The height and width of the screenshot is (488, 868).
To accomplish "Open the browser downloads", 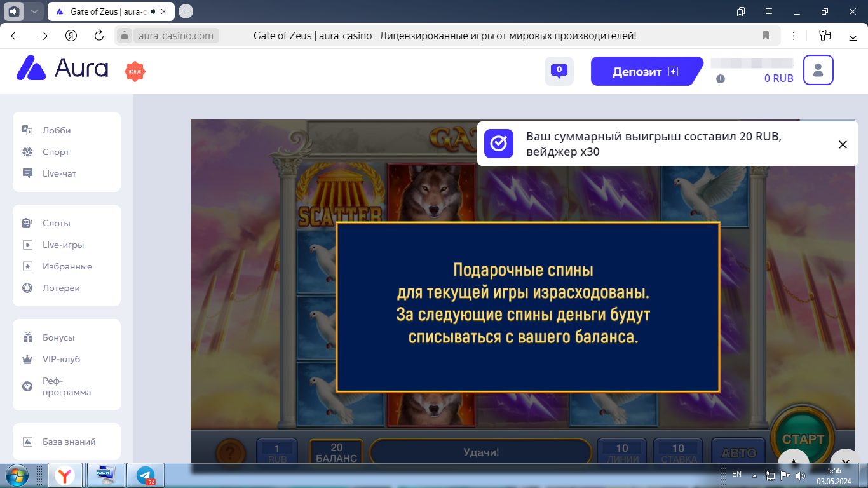I will click(x=853, y=36).
